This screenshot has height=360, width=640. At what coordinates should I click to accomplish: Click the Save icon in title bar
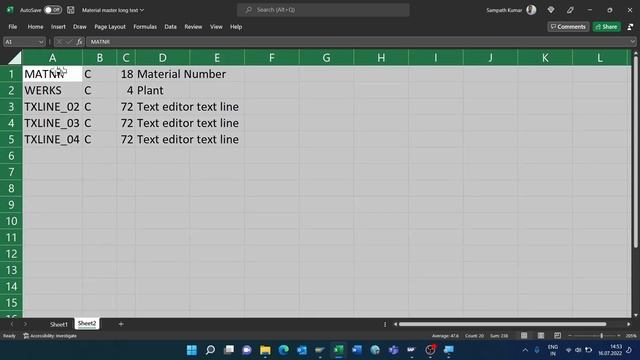pyautogui.click(x=71, y=10)
